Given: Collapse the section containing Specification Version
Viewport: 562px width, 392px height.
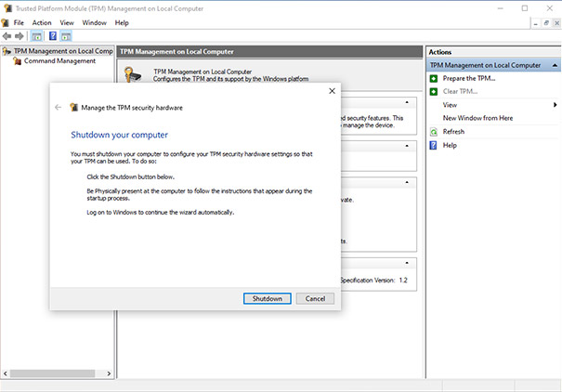Looking at the screenshot, I should [x=407, y=263].
